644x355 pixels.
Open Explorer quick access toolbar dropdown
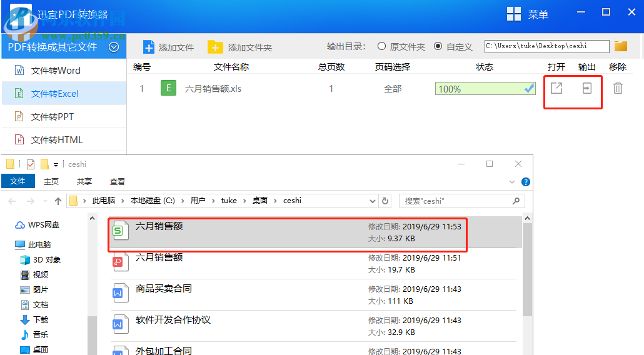pos(56,165)
